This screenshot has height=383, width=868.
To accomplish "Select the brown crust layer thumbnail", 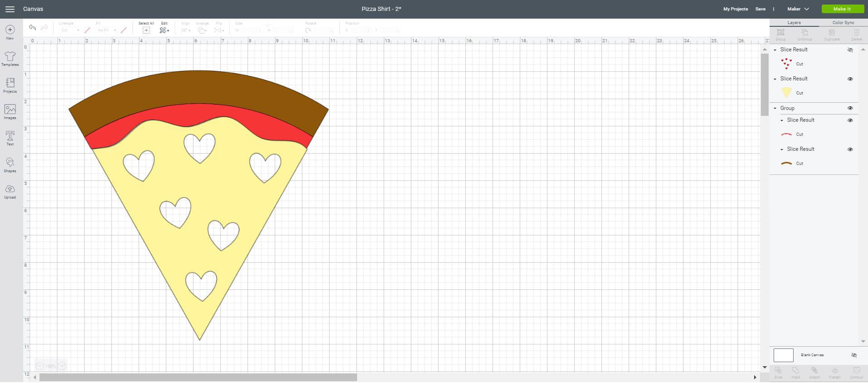I will point(786,164).
